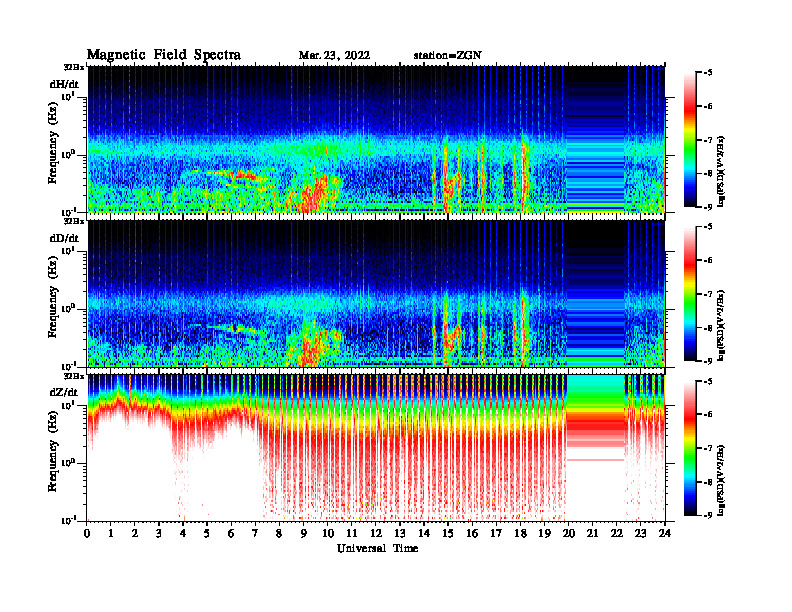Screen dimensions: 792x612
Task: Click hour 18 on the time axis
Action: (520, 534)
